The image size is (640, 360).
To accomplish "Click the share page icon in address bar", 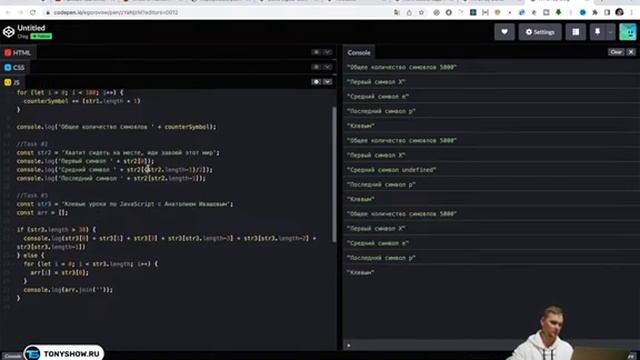I will tap(409, 13).
